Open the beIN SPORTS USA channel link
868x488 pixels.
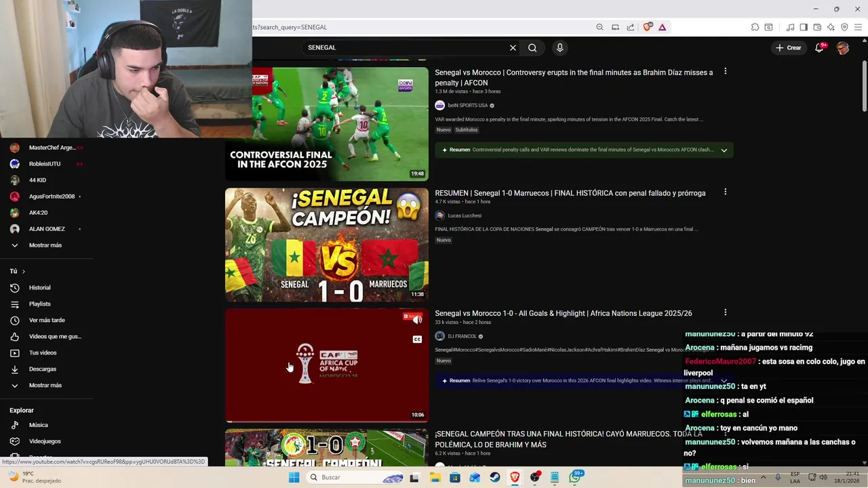coord(468,105)
